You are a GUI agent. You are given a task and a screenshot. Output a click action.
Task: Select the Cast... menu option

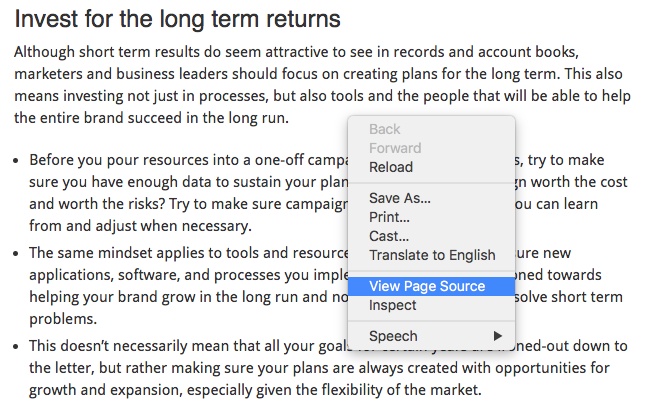tap(388, 236)
